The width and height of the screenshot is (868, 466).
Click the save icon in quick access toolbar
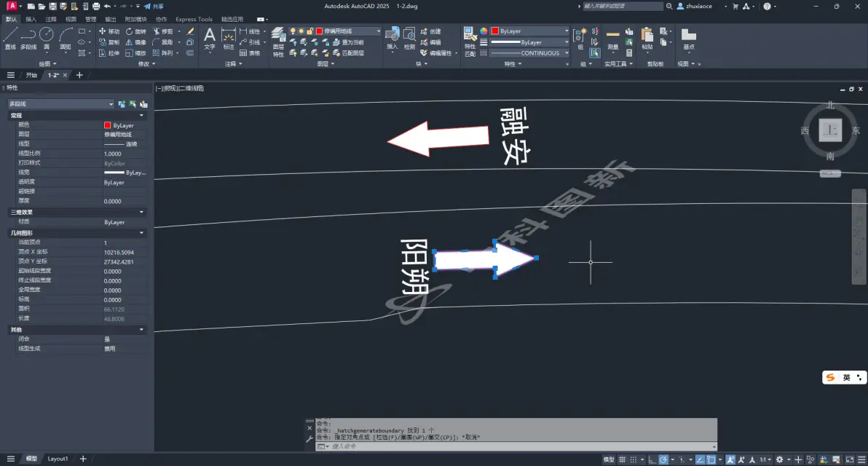(x=52, y=6)
